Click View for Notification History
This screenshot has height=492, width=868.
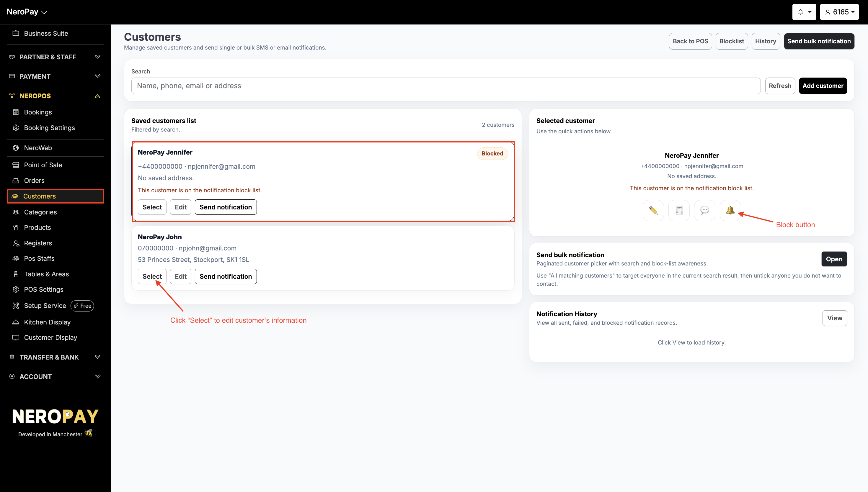834,318
